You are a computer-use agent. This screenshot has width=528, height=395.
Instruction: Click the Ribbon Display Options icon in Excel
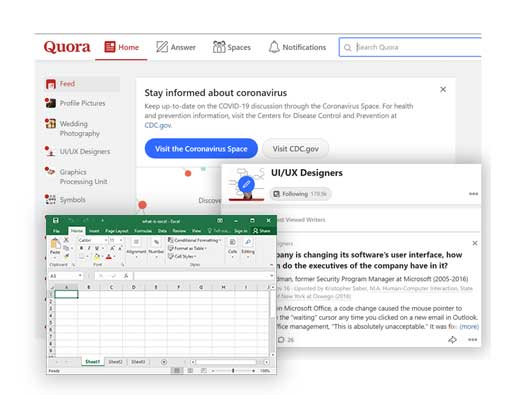(220, 221)
